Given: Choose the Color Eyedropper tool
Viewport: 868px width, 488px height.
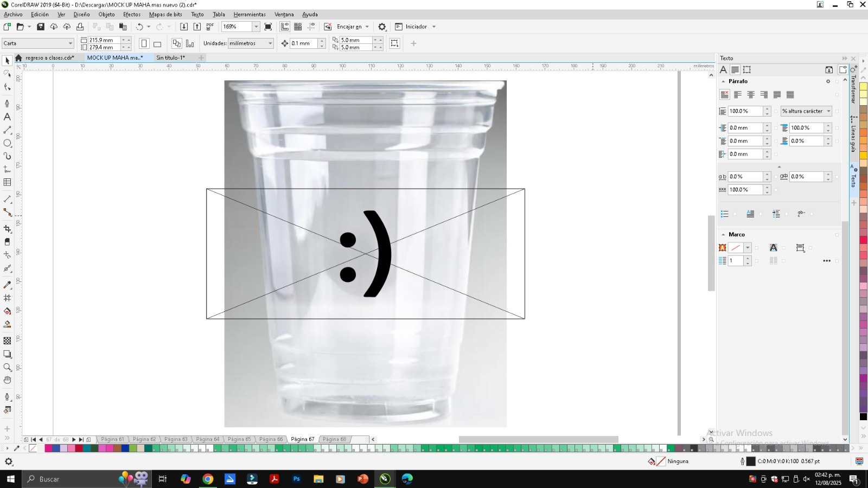Looking at the screenshot, I should tap(7, 285).
